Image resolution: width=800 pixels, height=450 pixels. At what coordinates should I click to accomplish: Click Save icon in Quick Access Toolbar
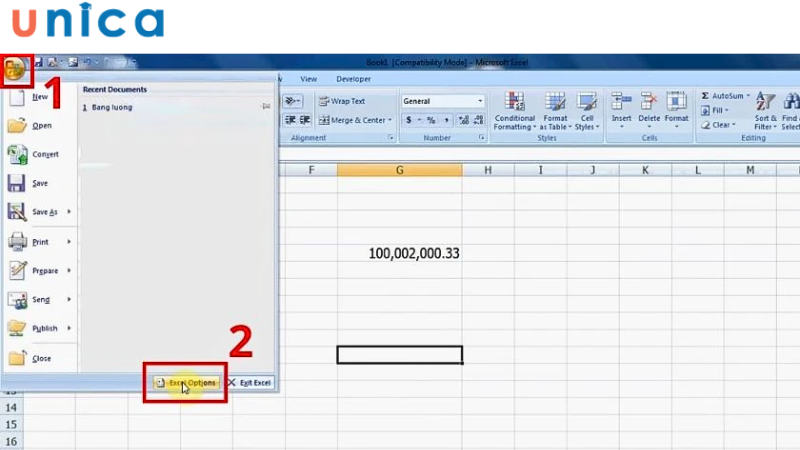(x=38, y=63)
